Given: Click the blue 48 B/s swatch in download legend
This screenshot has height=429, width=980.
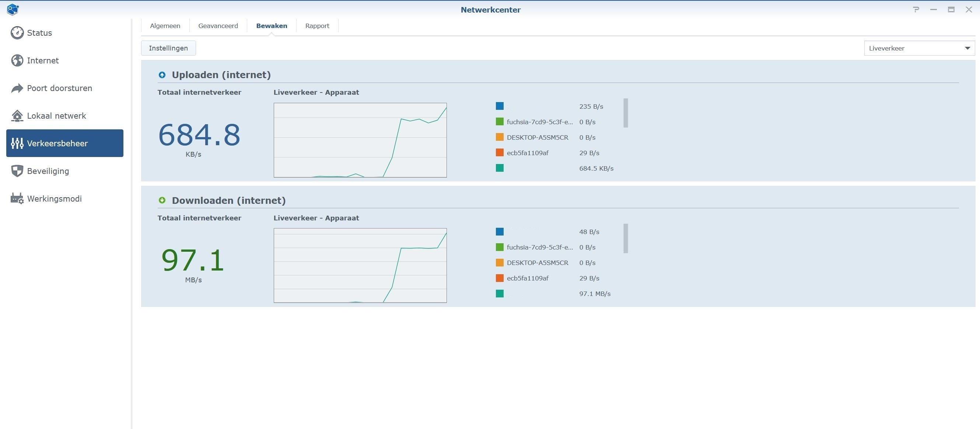Looking at the screenshot, I should pos(500,231).
